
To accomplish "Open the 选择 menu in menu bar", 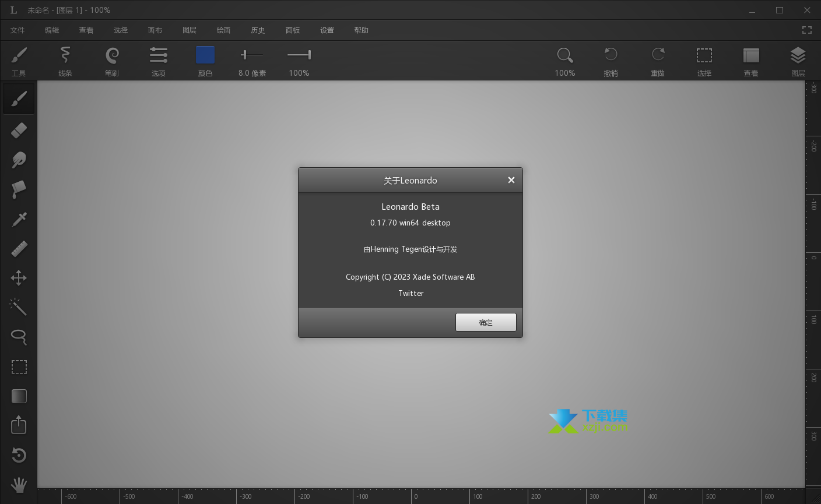I will pyautogui.click(x=121, y=30).
